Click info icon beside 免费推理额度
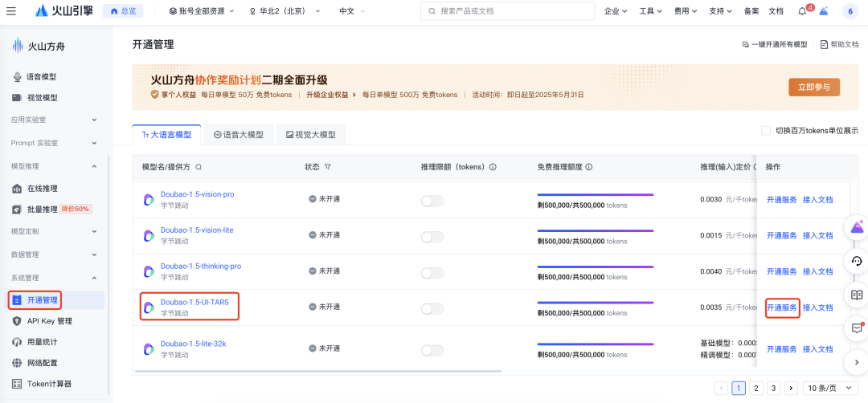 pyautogui.click(x=589, y=166)
